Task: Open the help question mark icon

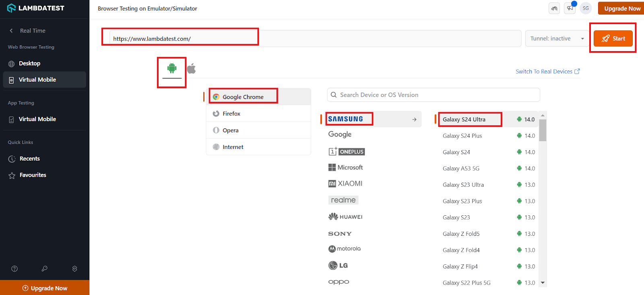Action: point(14,268)
